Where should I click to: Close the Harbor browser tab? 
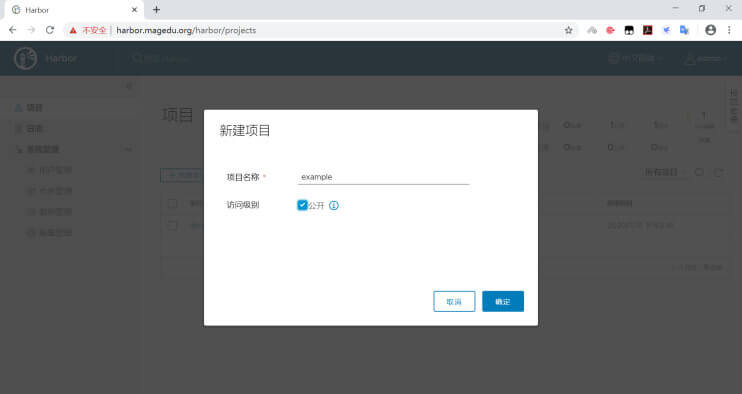[134, 9]
